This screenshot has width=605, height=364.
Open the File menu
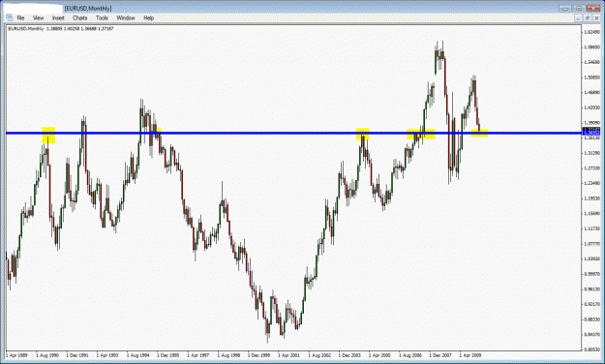point(20,17)
